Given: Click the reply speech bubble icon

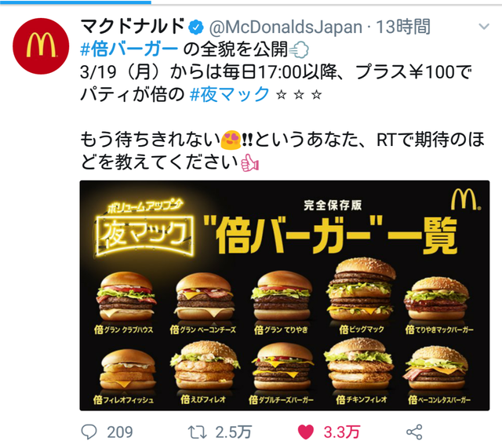Looking at the screenshot, I should tap(89, 432).
